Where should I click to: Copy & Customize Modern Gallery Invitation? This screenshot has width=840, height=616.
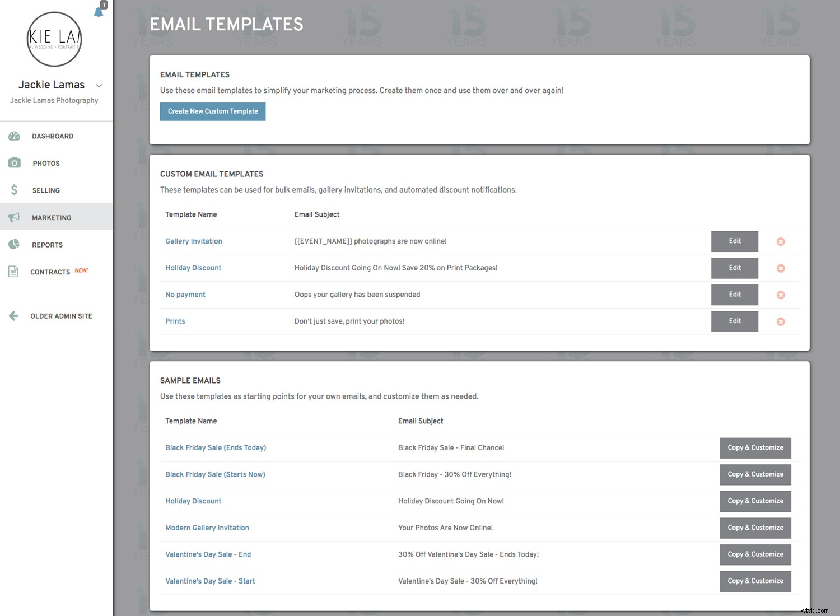click(x=755, y=528)
